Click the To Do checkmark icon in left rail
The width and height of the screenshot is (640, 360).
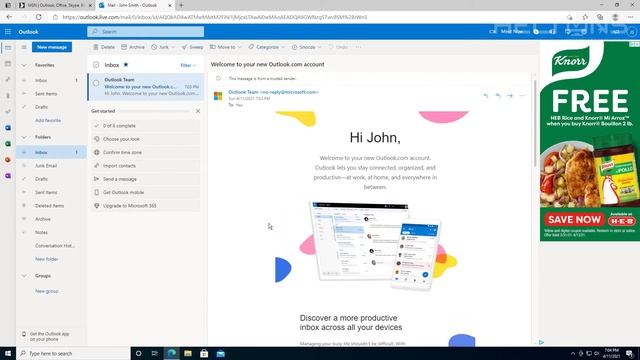(8, 111)
